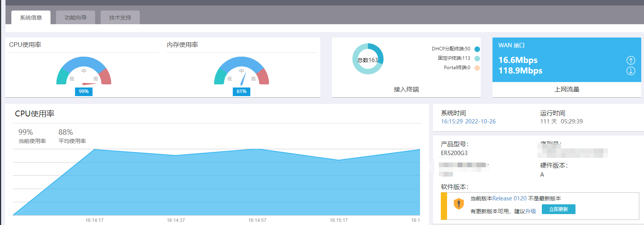This screenshot has width=644, height=225.
Task: Toggle the Portal终端 legend dot
Action: [x=477, y=68]
